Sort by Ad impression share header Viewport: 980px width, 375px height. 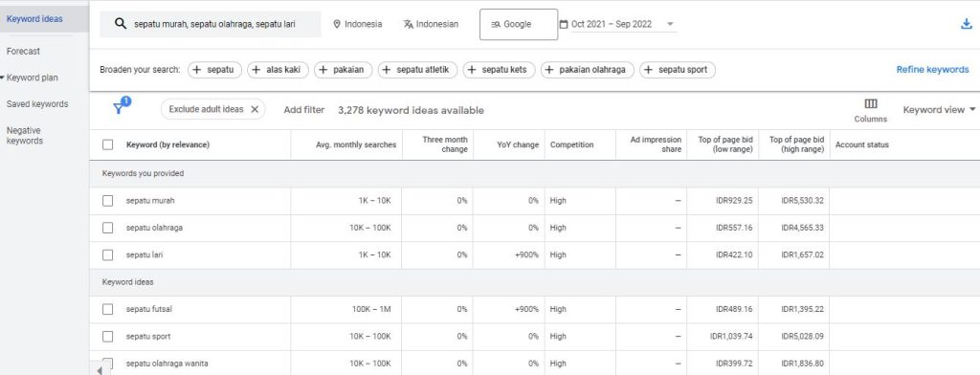(x=657, y=144)
